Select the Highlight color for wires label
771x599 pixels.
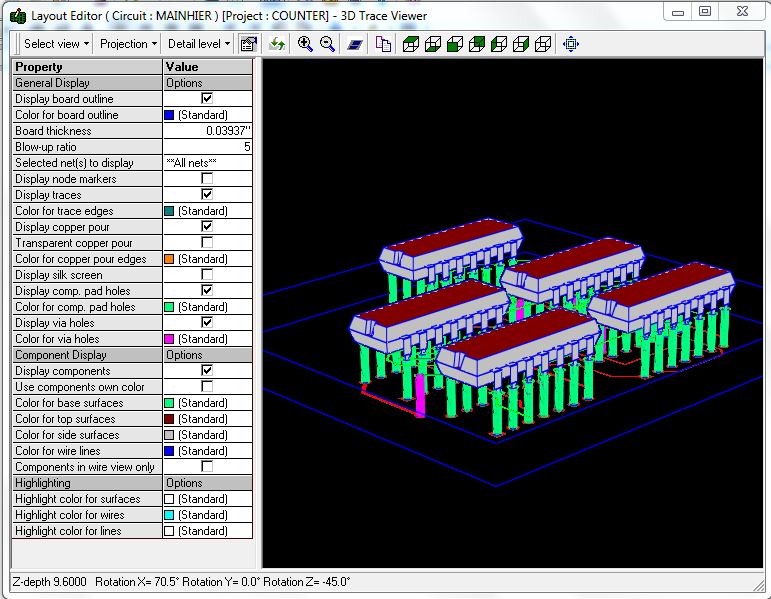pos(69,515)
